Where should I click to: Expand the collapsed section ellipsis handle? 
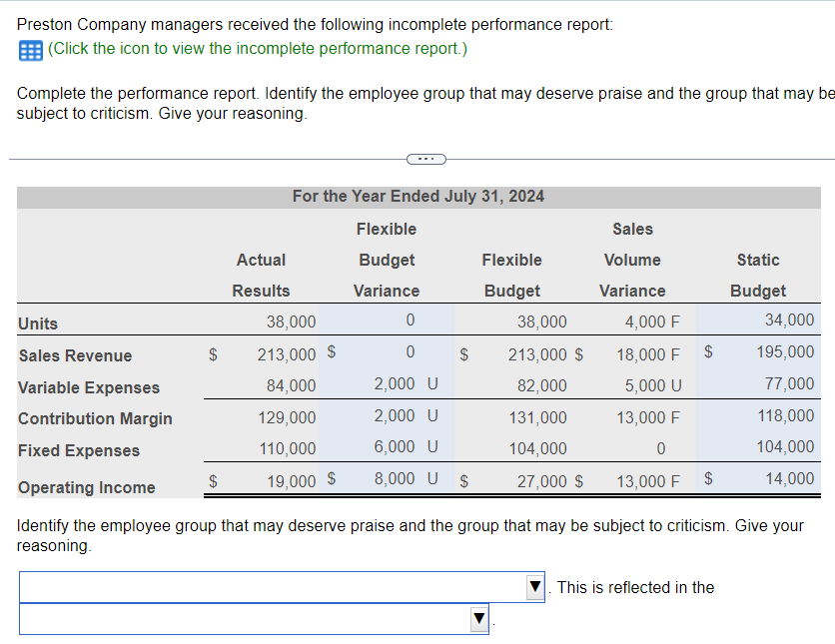click(x=426, y=159)
